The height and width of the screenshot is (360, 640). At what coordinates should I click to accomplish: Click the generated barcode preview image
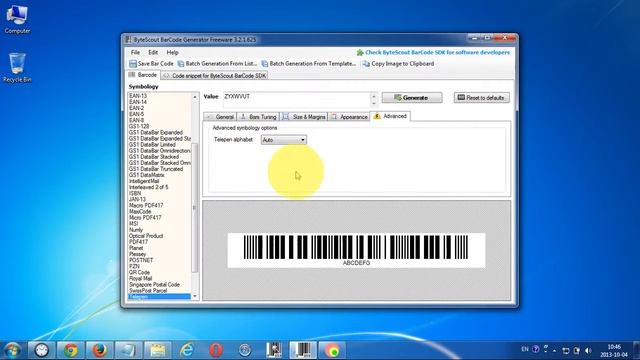356,250
